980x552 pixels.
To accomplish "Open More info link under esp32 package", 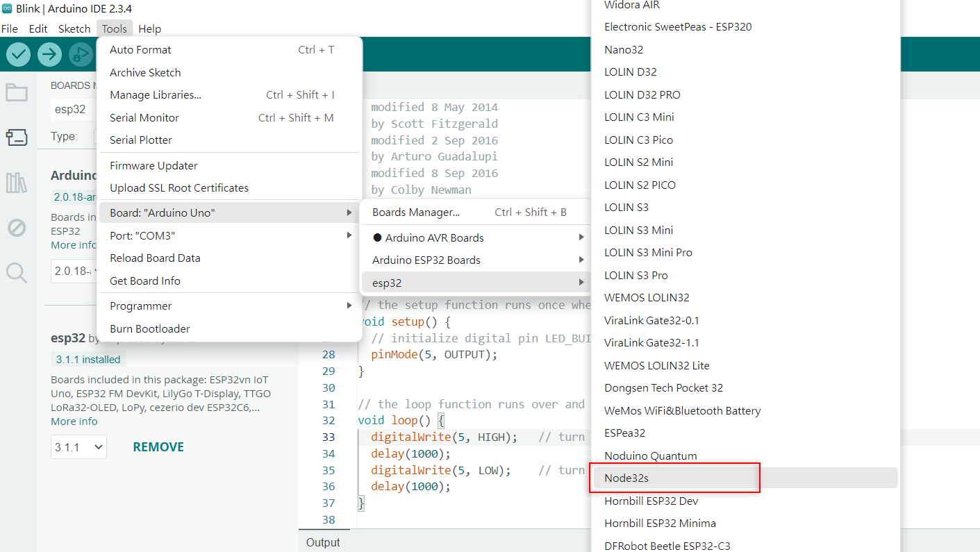I will [x=74, y=421].
